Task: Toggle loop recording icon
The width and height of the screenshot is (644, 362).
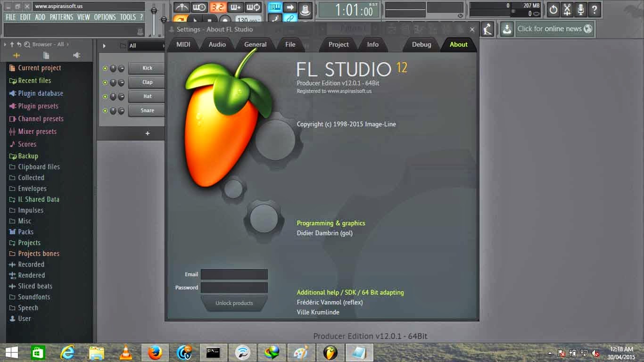Action: point(253,8)
